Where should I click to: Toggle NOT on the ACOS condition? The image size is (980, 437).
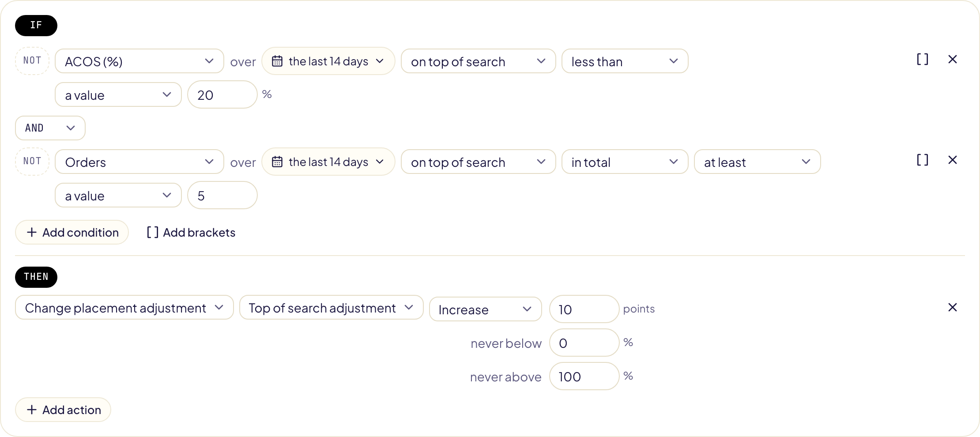(32, 61)
